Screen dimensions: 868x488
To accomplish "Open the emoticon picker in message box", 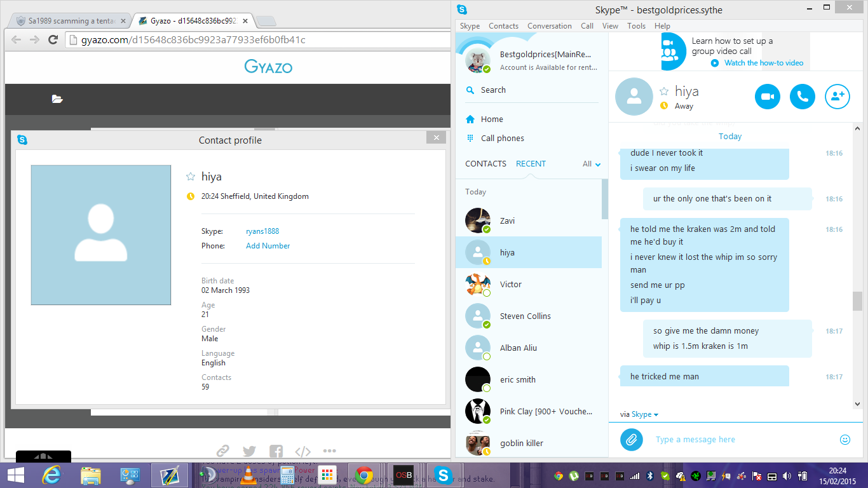I will (x=845, y=439).
